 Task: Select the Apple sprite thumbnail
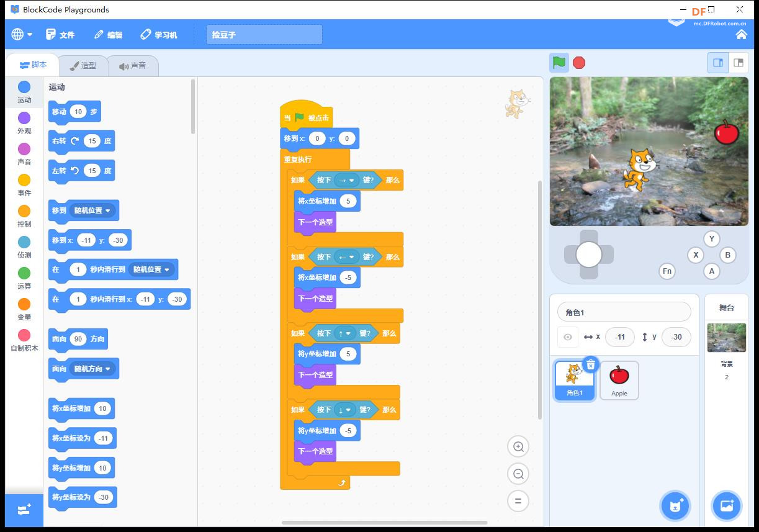[619, 381]
